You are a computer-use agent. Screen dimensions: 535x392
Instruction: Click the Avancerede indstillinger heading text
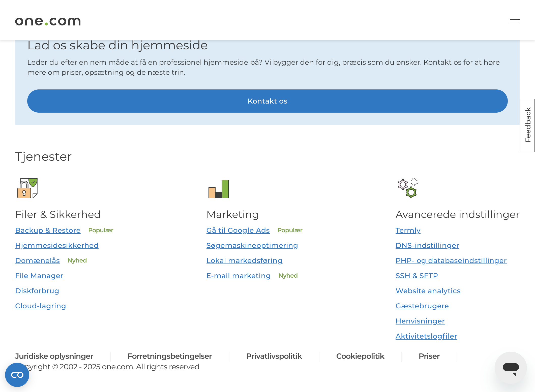pyautogui.click(x=458, y=215)
